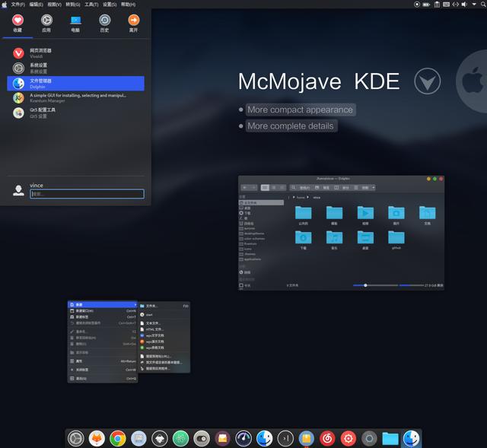Image resolution: width=487 pixels, height=448 pixels.
Task: Click the vince user avatar icon
Action: [x=18, y=190]
